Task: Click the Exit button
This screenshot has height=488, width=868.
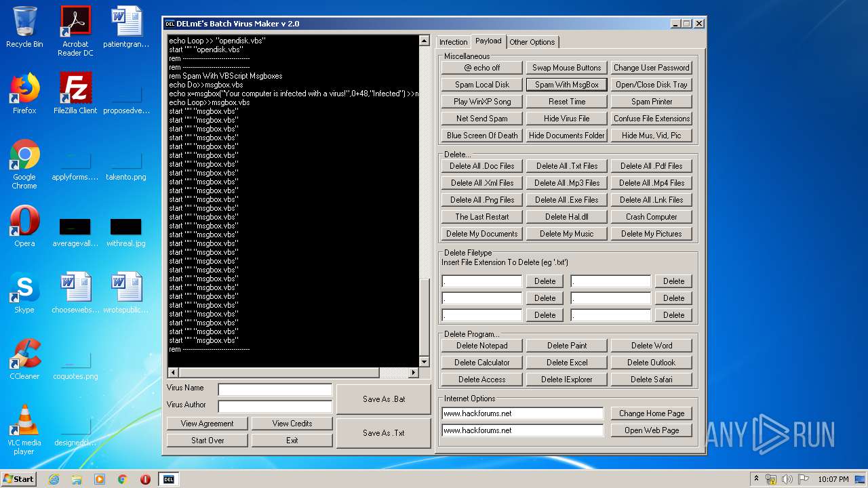Action: click(292, 441)
